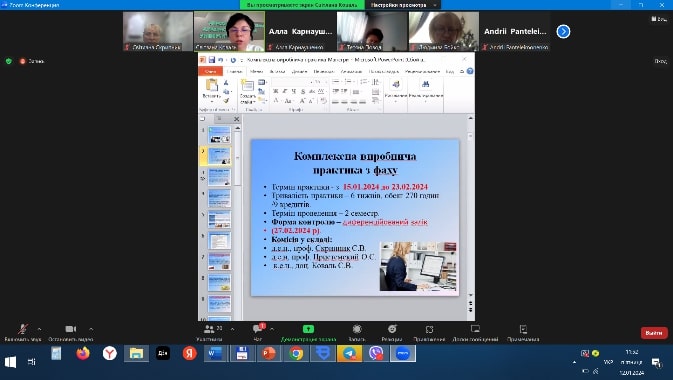This screenshot has height=380, width=673.
Task: Select the Алла Карнауш participant tile
Action: [300, 31]
